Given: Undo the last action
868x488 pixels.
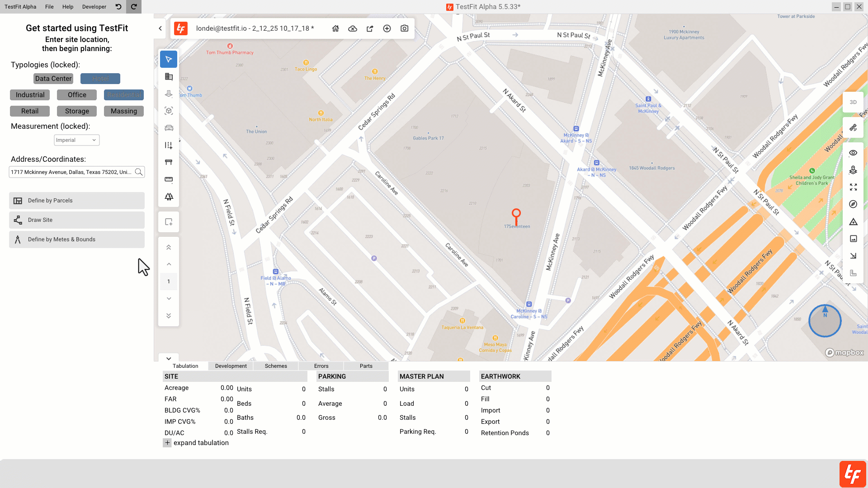Looking at the screenshot, I should (118, 7).
